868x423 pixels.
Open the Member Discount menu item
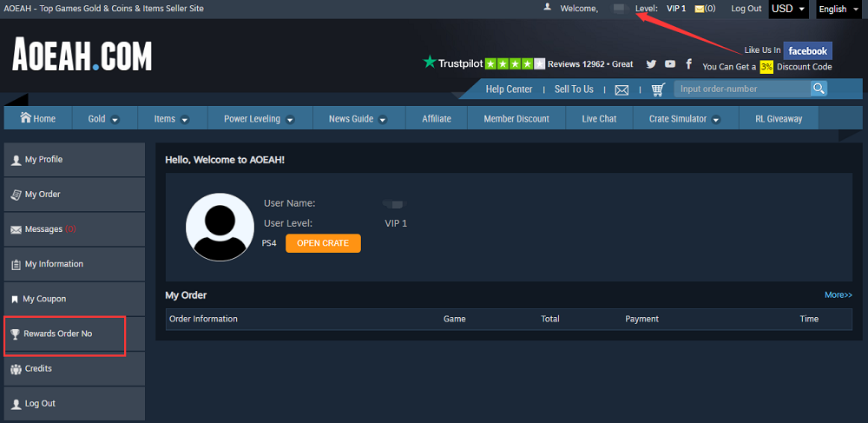[516, 118]
